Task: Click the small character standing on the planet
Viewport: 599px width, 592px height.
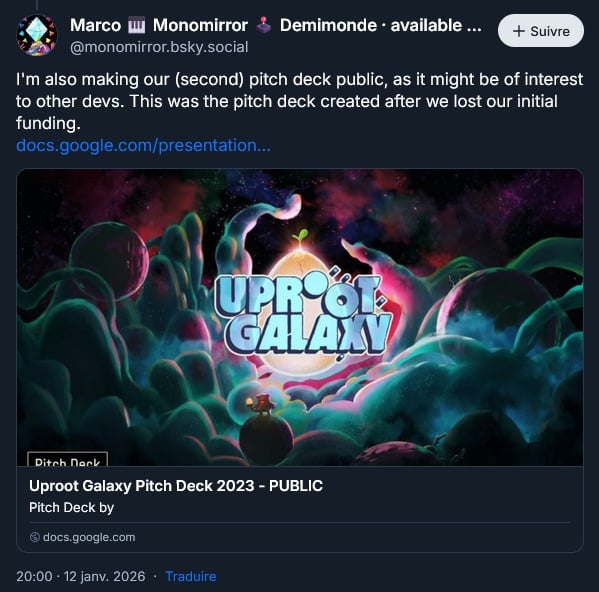Action: [263, 405]
